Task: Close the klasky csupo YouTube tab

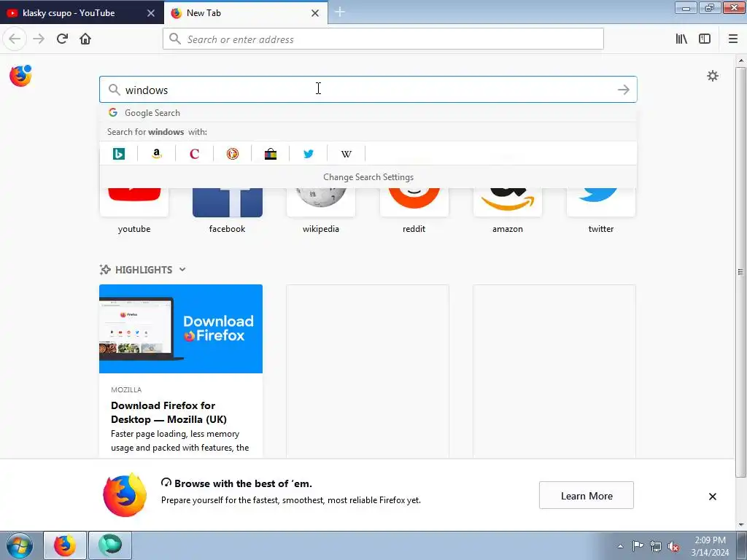Action: (x=151, y=13)
